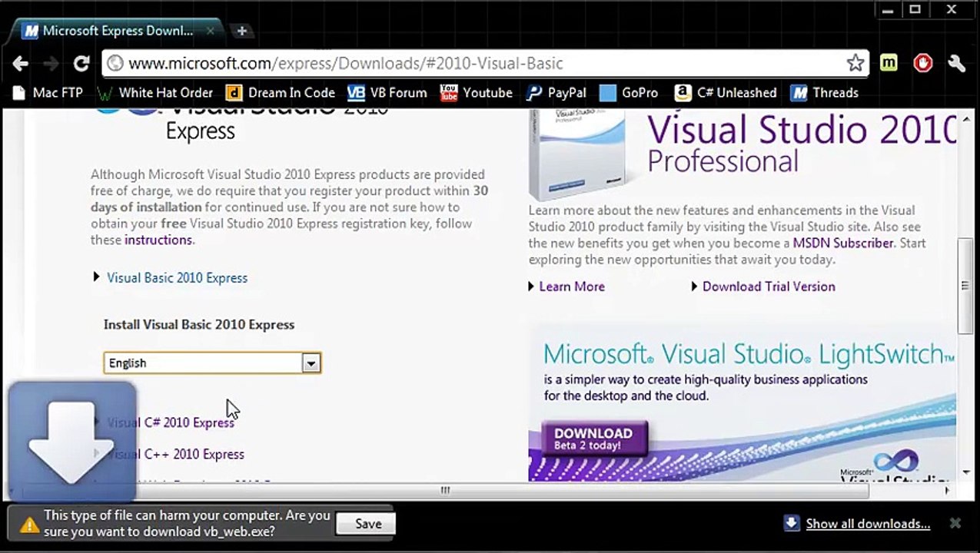980x553 pixels.
Task: Open the wrench settings menu
Action: click(956, 64)
